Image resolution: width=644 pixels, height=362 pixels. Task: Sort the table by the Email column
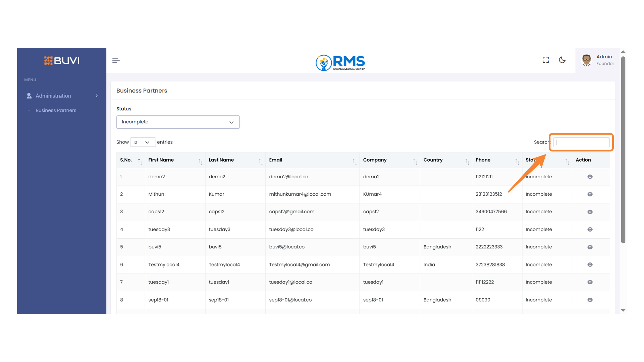pos(312,160)
